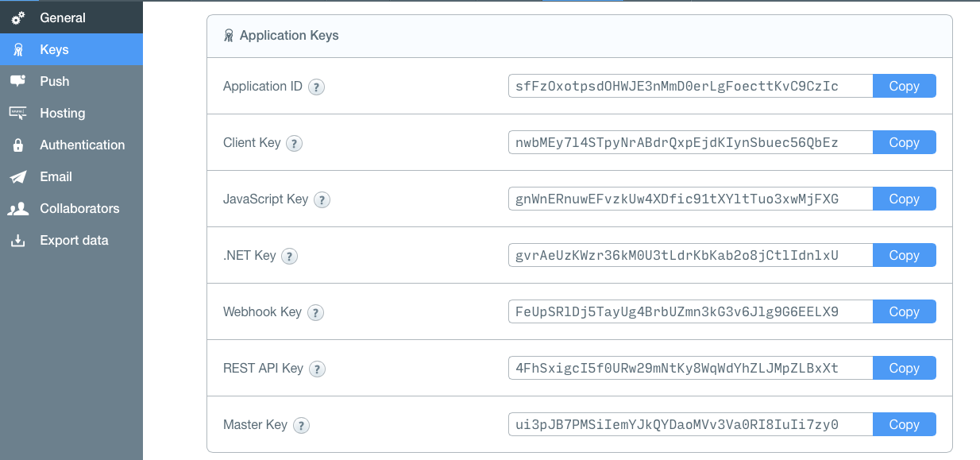Image resolution: width=980 pixels, height=460 pixels.
Task: Click the gears icon beside General
Action: [x=18, y=17]
